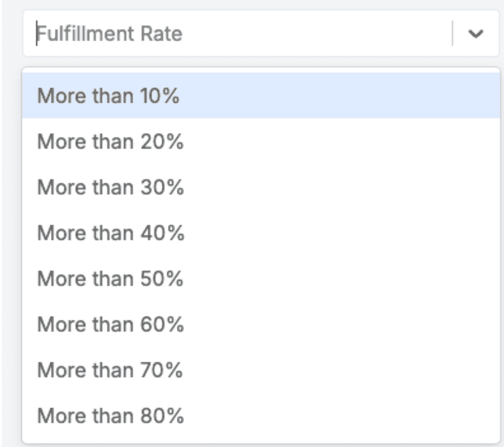The width and height of the screenshot is (504, 447).
Task: Set fulfillment filter to above 10%
Action: 108,96
